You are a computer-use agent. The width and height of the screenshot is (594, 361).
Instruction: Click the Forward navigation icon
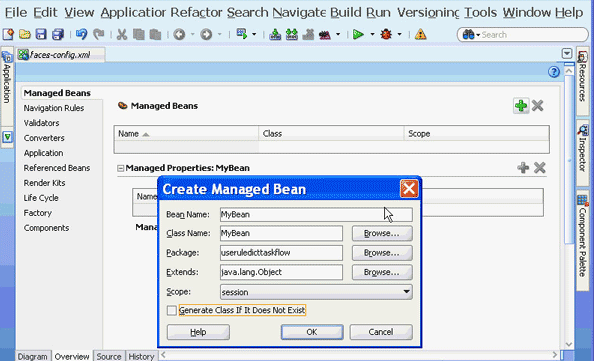click(x=206, y=34)
